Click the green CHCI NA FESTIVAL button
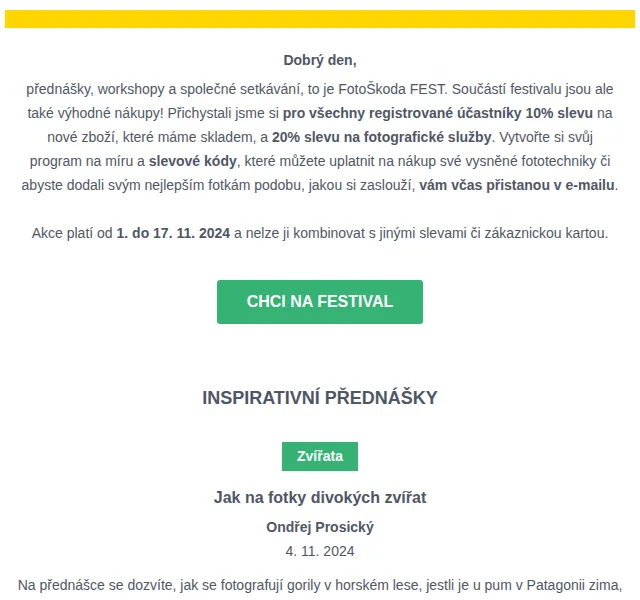The width and height of the screenshot is (640, 600). click(320, 302)
